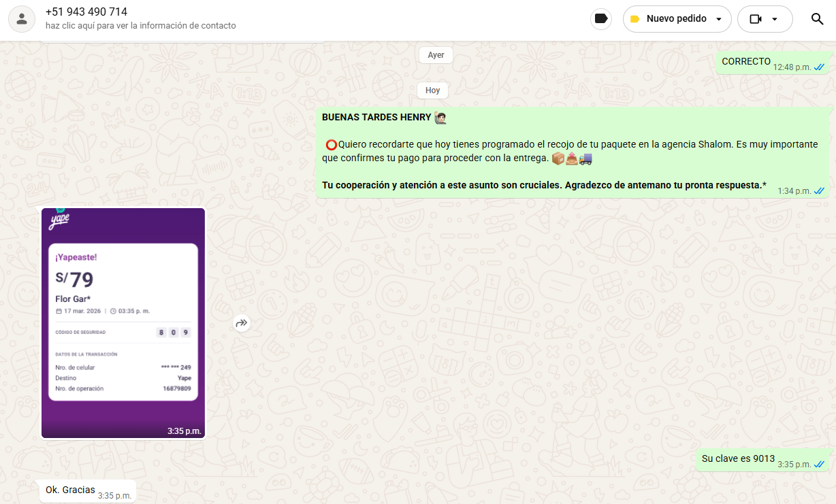836x504 pixels.
Task: Click the yellow label color marker
Action: [x=634, y=19]
